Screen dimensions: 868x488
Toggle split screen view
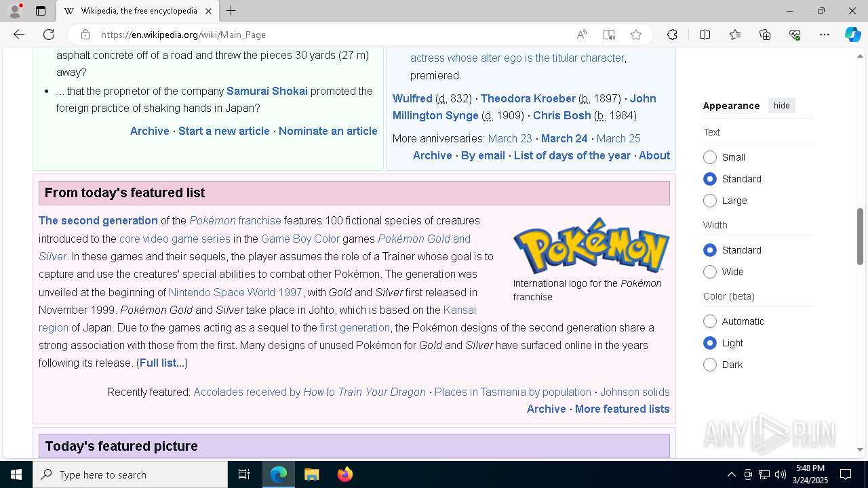[x=705, y=35]
